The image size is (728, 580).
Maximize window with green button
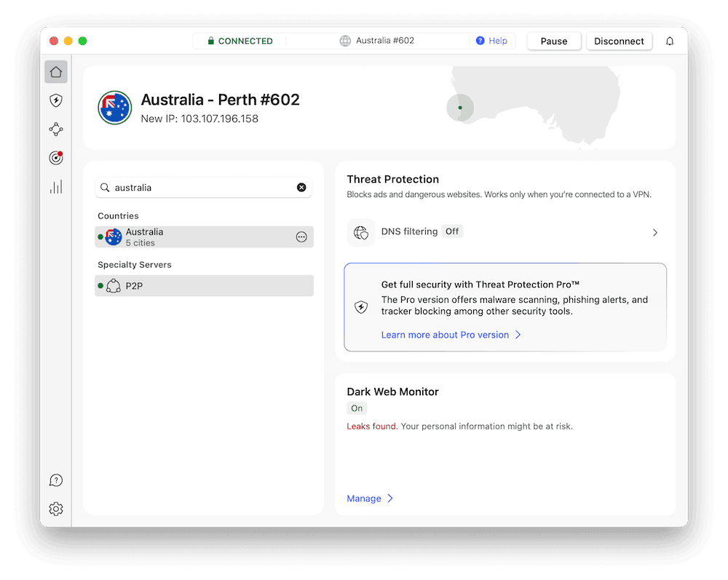click(x=83, y=41)
